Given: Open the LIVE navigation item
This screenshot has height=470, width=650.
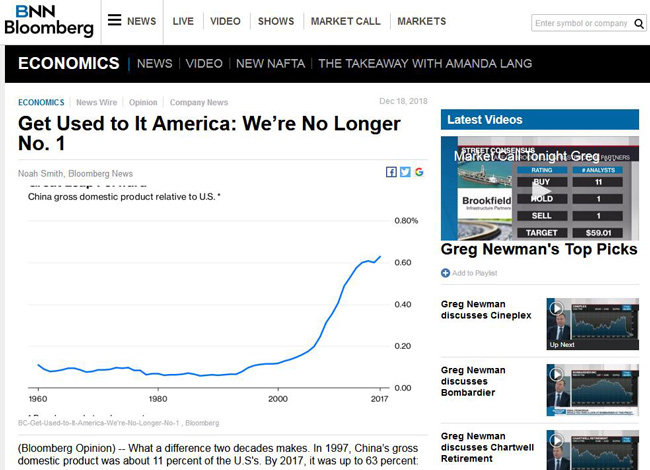Looking at the screenshot, I should pos(183,21).
